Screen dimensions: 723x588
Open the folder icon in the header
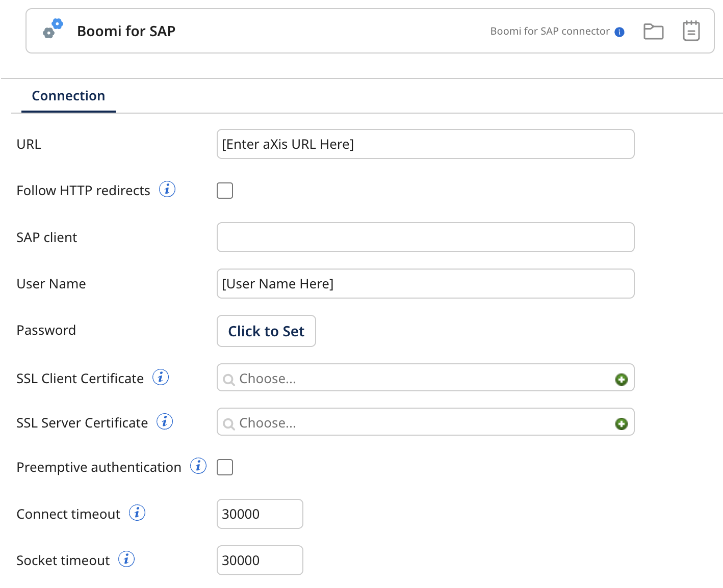click(653, 31)
